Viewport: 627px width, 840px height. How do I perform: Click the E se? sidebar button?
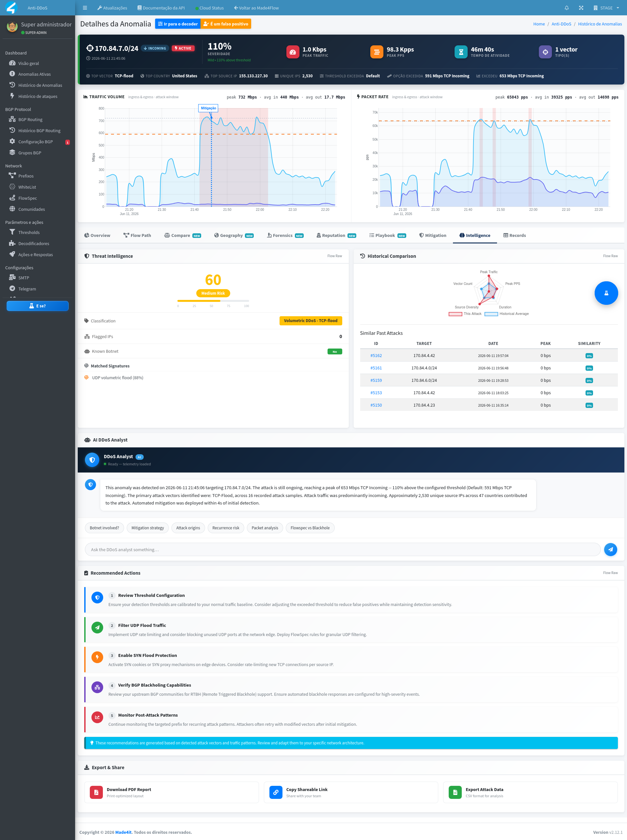(38, 306)
